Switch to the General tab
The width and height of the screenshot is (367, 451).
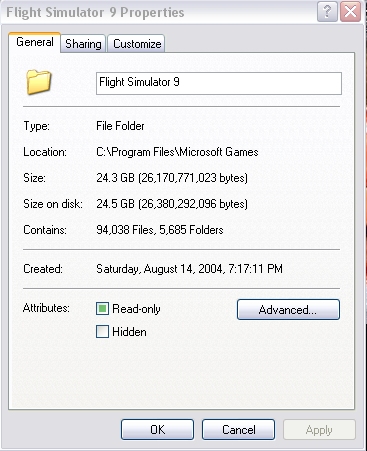click(35, 42)
